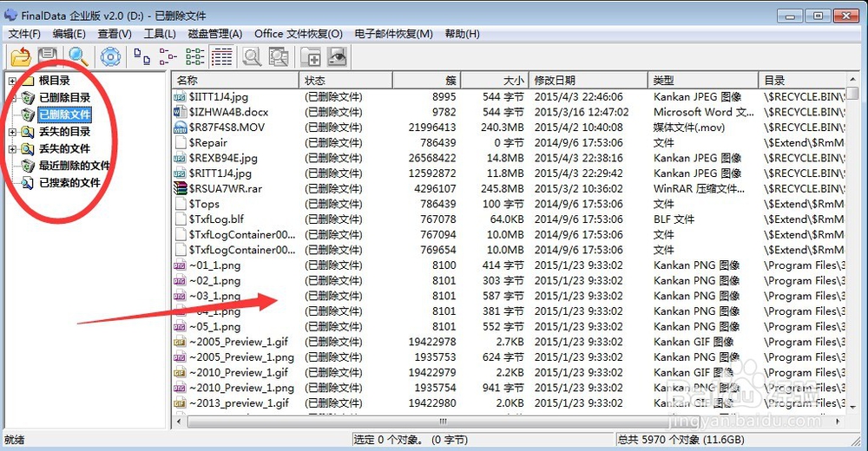Select the 已搜索的文件 tree item
The height and width of the screenshot is (451, 868).
(69, 183)
